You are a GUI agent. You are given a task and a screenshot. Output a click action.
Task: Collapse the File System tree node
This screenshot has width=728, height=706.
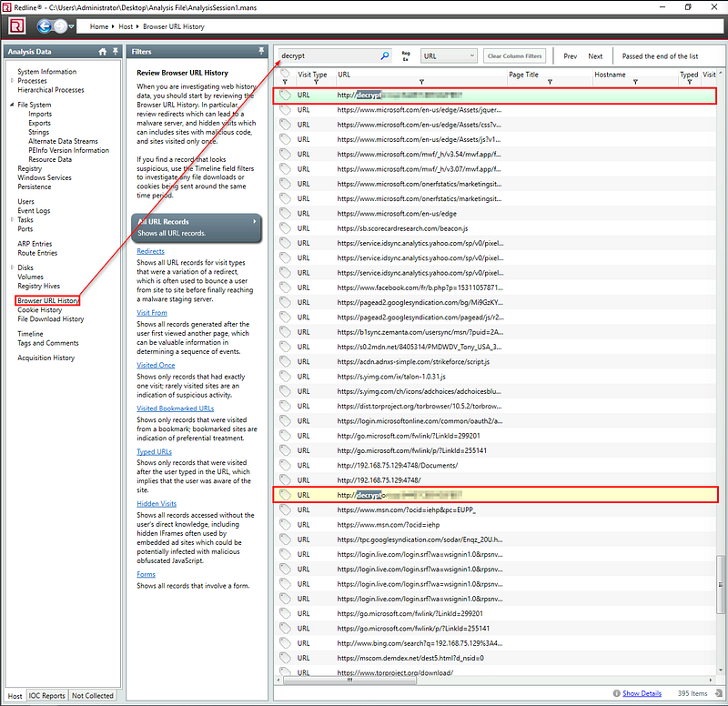coord(12,105)
